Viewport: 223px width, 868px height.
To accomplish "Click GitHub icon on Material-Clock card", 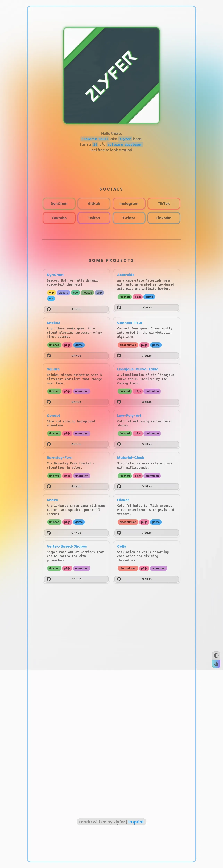I will click(119, 486).
